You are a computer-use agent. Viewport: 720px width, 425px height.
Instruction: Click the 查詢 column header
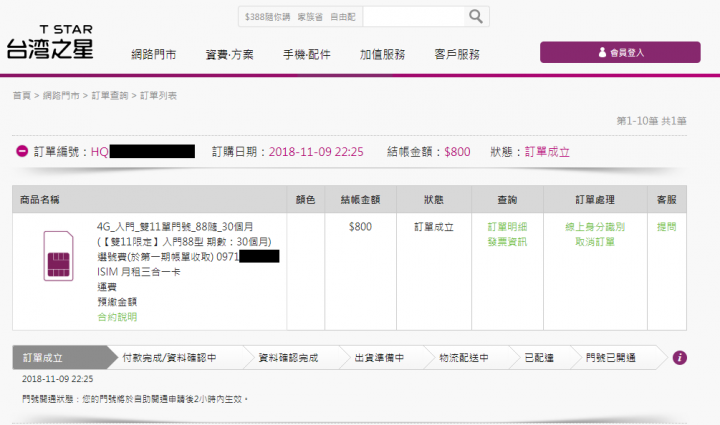(x=507, y=200)
